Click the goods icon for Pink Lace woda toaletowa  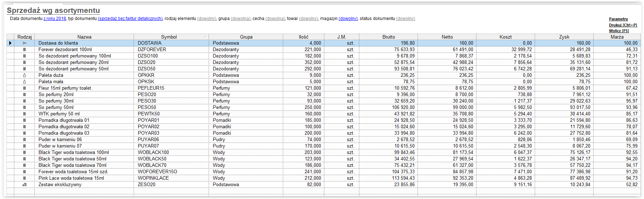tap(24, 178)
